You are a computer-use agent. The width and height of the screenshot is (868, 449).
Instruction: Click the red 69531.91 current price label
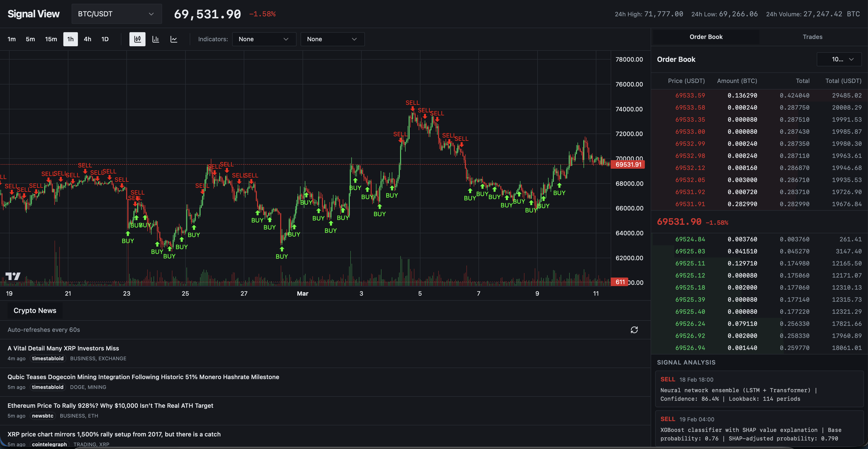click(x=629, y=164)
